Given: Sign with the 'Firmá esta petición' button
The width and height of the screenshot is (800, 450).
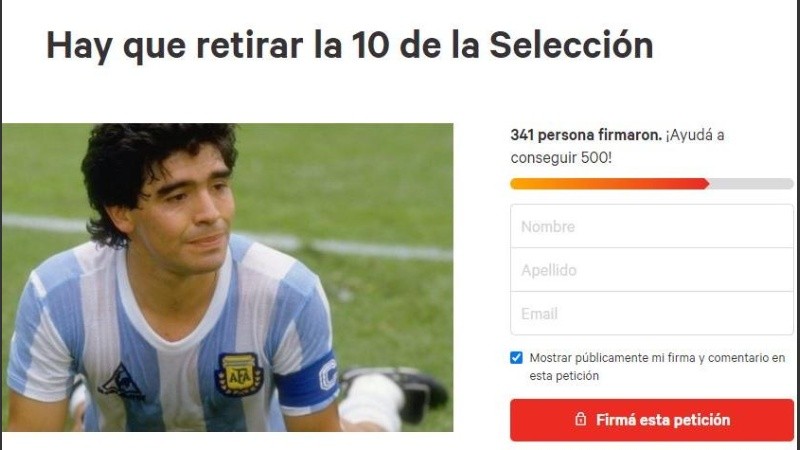Looking at the screenshot, I should [652, 420].
